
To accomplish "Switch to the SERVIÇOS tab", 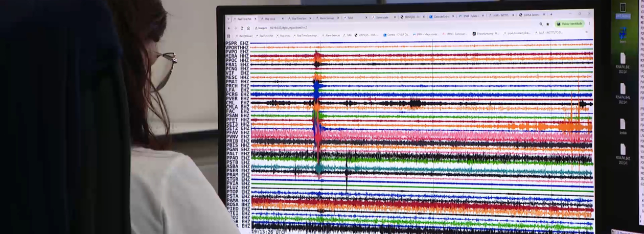I will click(x=412, y=17).
